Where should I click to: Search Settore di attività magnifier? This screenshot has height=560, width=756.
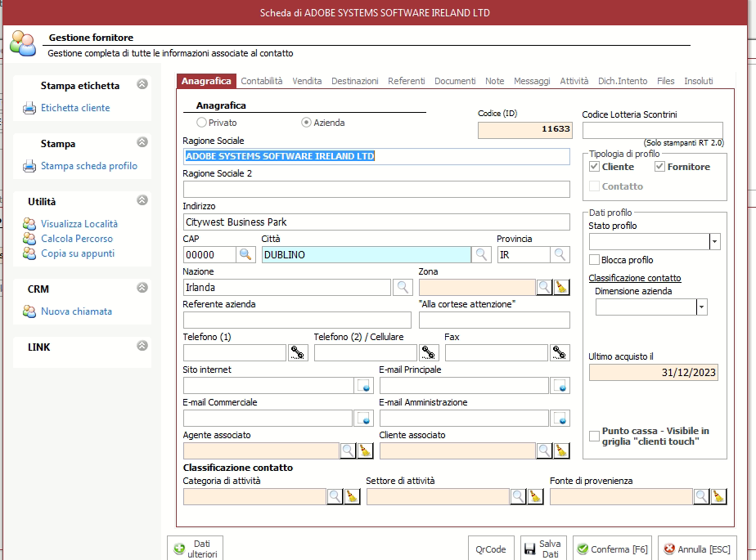click(518, 496)
